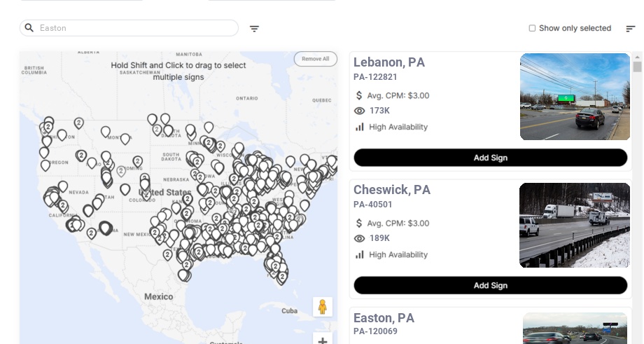
Task: Click Lebanon's impressions eye icon
Action: 360,111
